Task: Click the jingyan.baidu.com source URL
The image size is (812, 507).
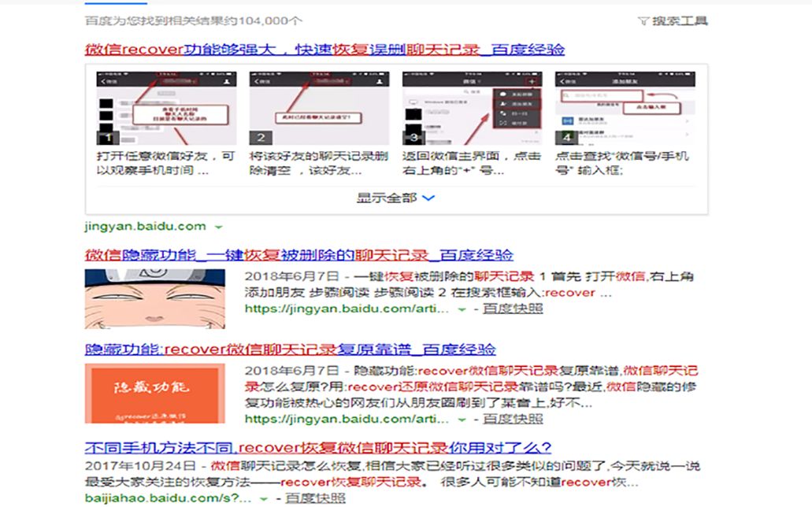Action: pyautogui.click(x=146, y=226)
